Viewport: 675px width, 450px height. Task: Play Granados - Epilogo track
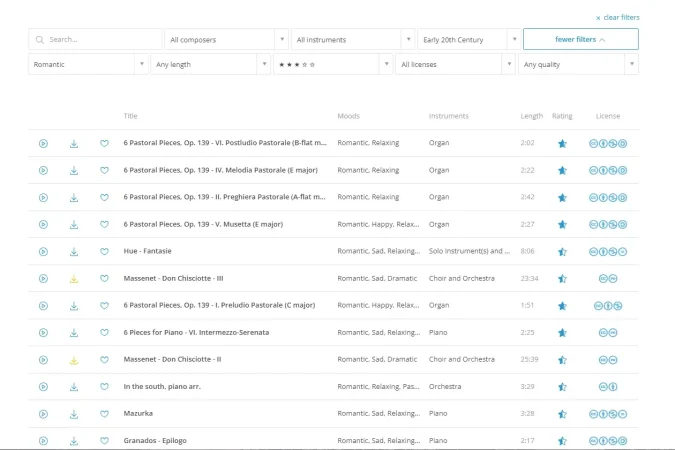43,441
